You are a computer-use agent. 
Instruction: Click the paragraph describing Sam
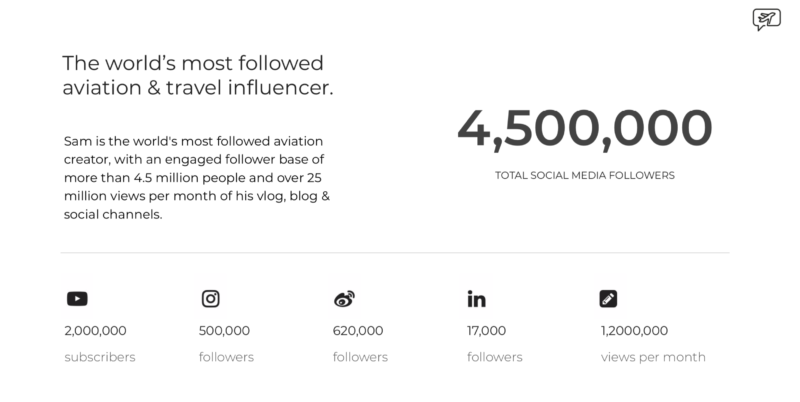pyautogui.click(x=197, y=177)
